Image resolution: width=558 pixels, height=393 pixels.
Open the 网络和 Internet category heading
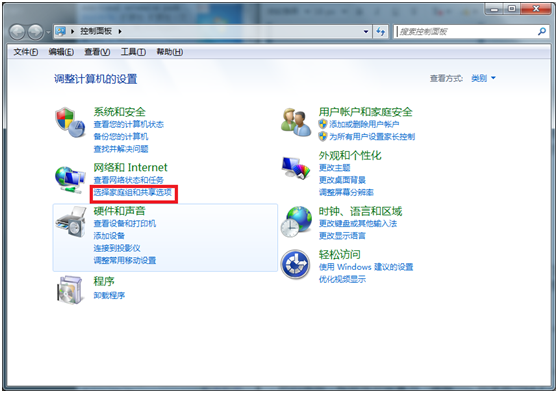[130, 167]
